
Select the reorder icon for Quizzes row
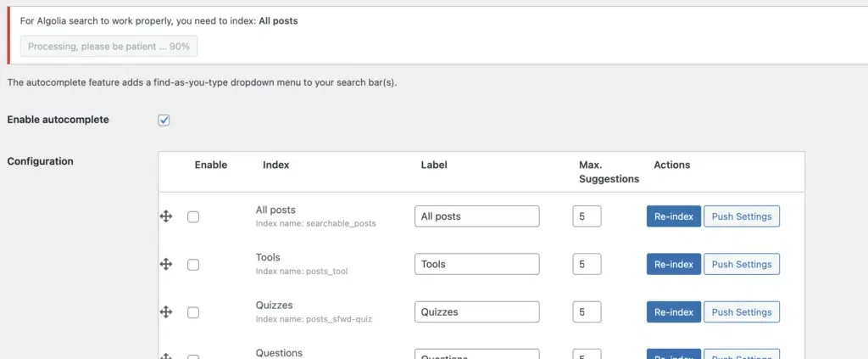point(166,312)
